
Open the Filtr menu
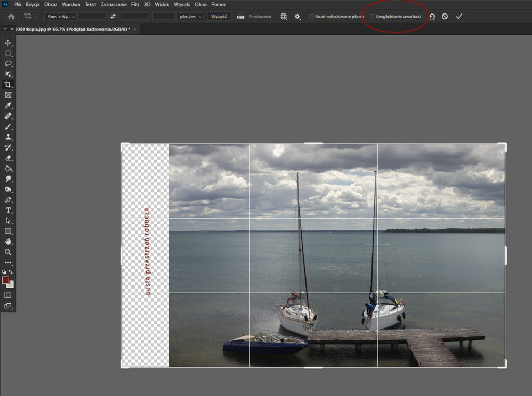(135, 4)
